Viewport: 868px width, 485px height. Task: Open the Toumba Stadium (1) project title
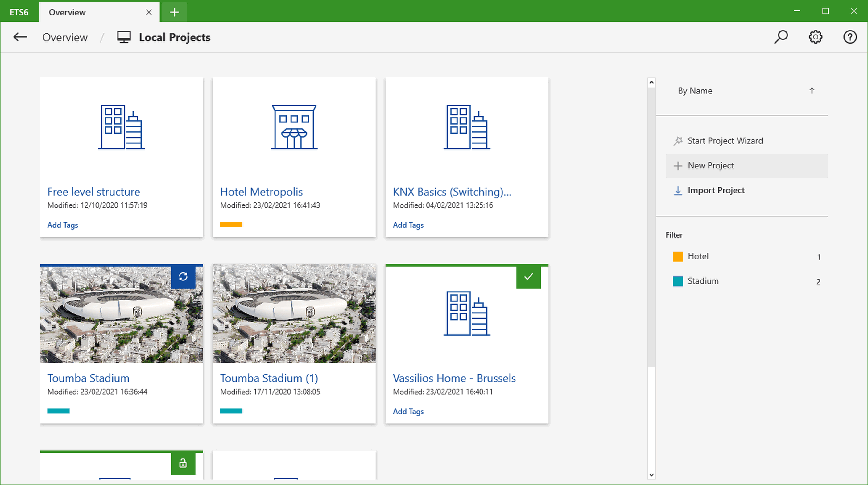269,378
